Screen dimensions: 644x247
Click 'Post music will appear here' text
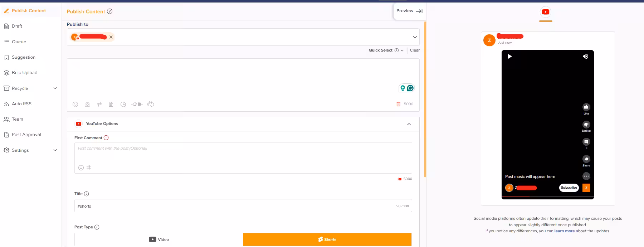coord(530,176)
